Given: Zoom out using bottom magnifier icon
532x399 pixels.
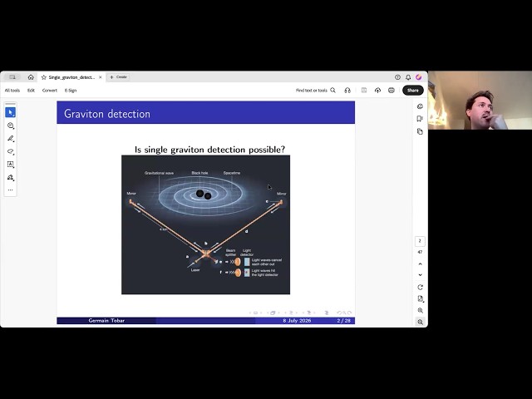Looking at the screenshot, I should [x=420, y=322].
